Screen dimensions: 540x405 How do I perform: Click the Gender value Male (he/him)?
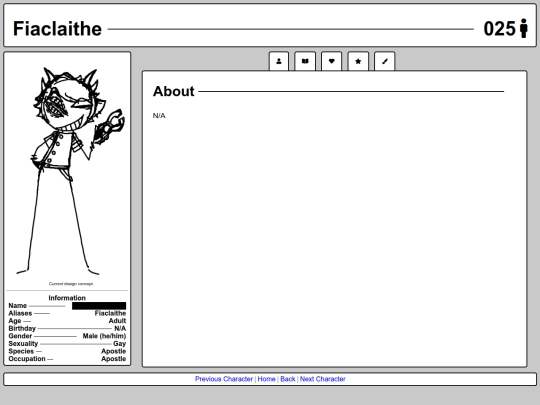(104, 336)
